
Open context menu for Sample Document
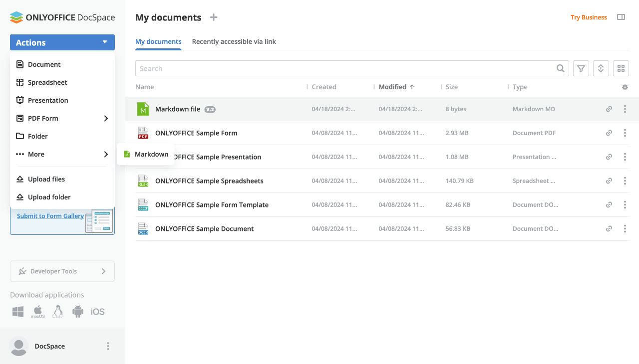625,229
